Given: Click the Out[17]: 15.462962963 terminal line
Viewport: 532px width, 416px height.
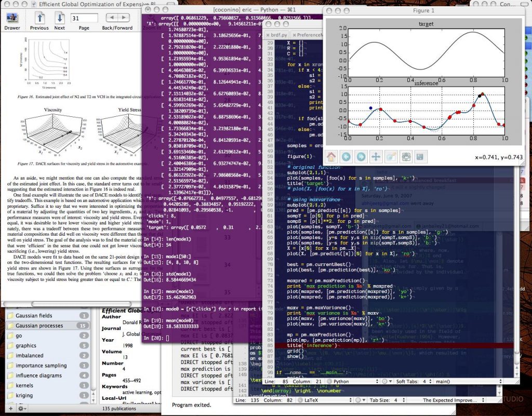Looking at the screenshot, I should [170, 297].
